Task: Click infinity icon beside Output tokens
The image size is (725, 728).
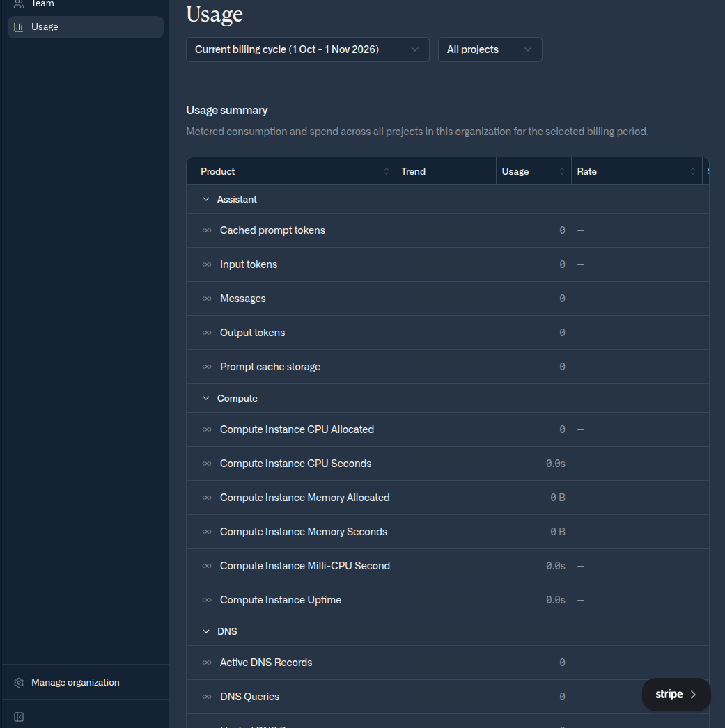Action: coord(207,333)
